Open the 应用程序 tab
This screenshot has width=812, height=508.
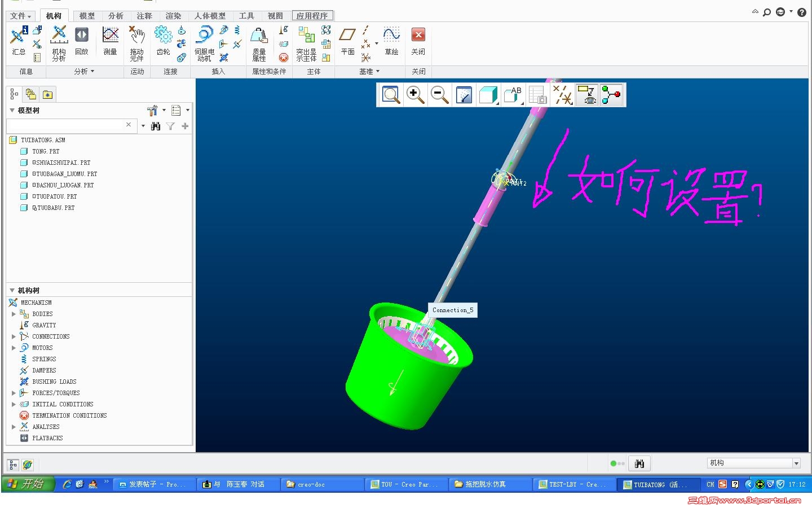(x=312, y=16)
